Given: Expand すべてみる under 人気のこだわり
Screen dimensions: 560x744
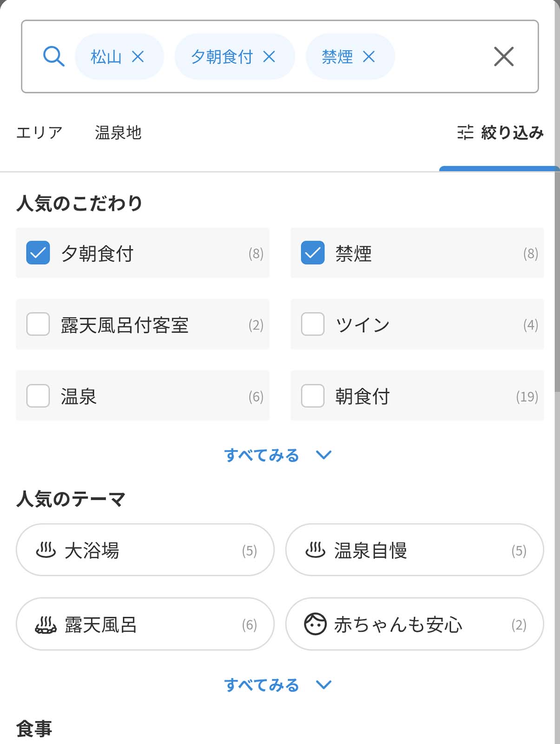Looking at the screenshot, I should [277, 455].
